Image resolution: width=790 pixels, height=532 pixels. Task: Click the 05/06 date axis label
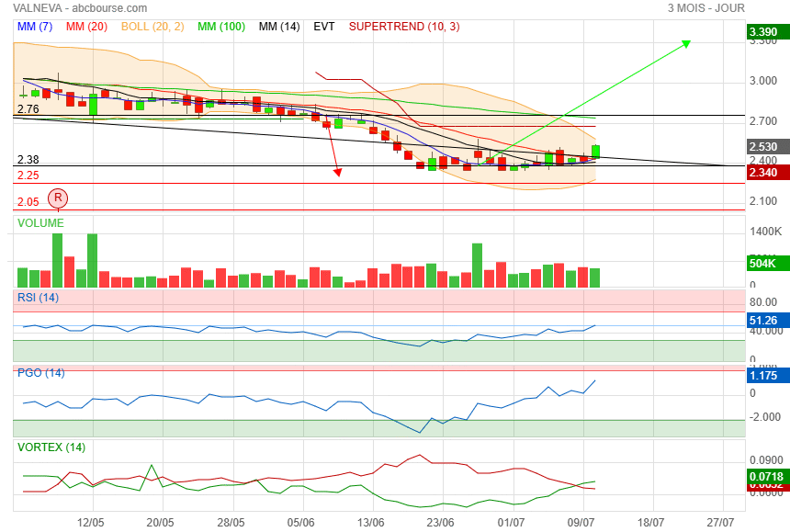(x=300, y=523)
